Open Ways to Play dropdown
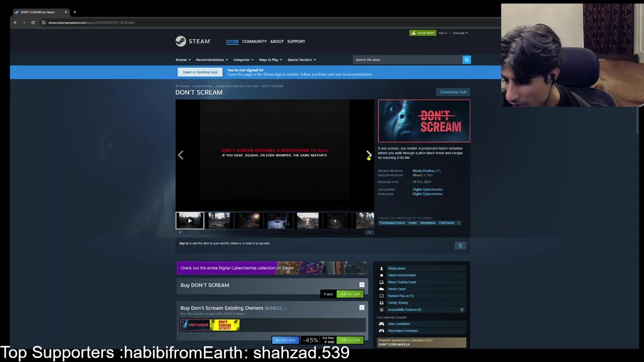Screen dimensions: 644x362 (270, 60)
